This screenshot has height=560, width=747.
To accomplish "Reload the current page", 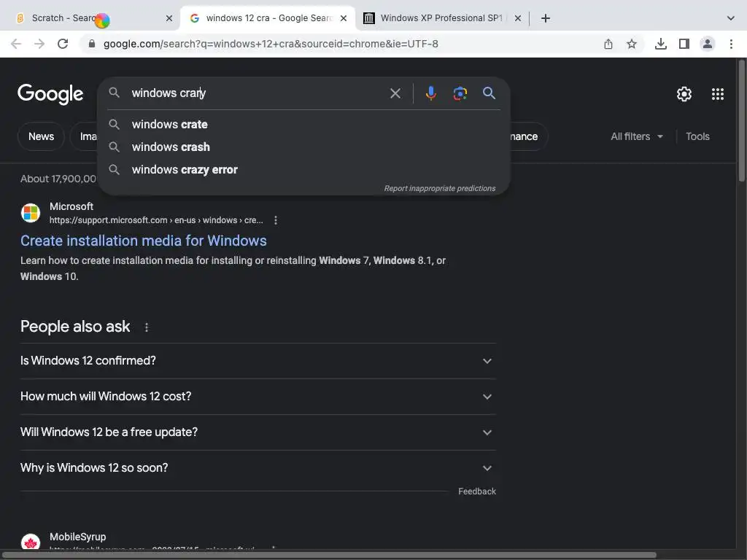I will [x=63, y=44].
